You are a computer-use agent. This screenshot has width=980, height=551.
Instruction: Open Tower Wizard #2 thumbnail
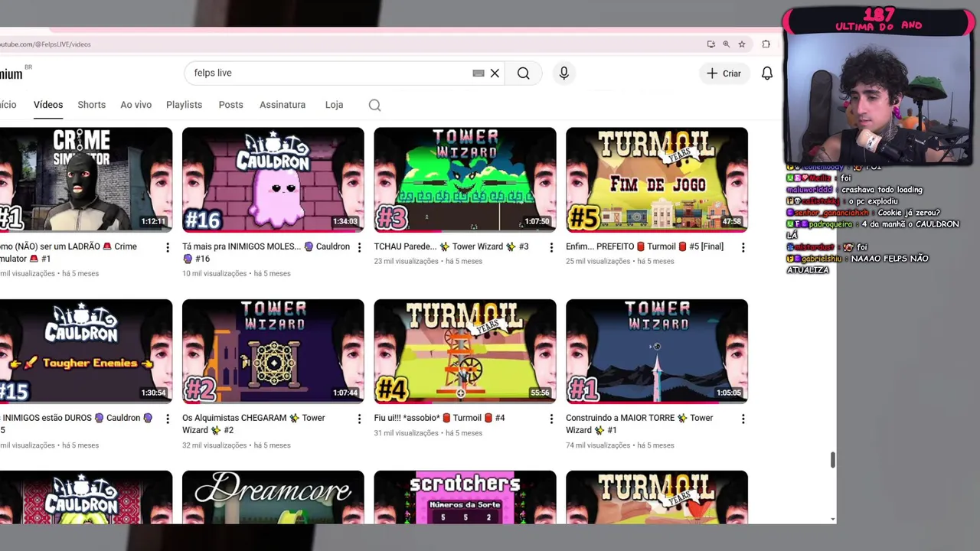coord(273,351)
